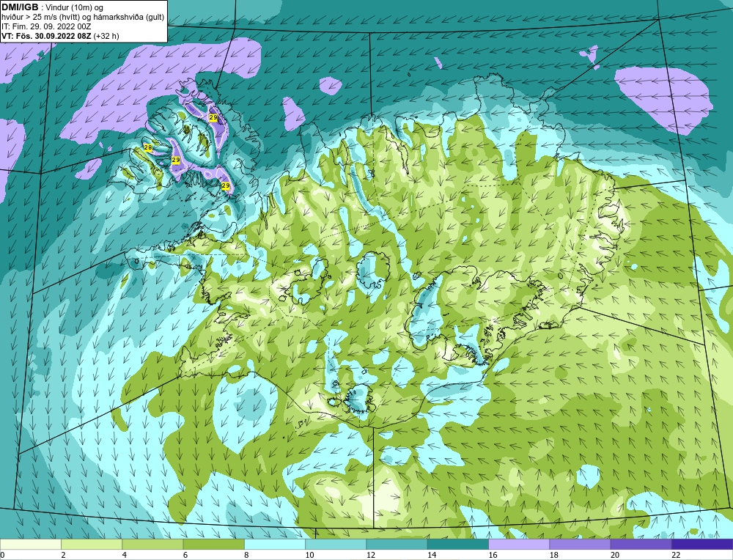
Task: Click the yellow 28 gust label
Action: (148, 148)
